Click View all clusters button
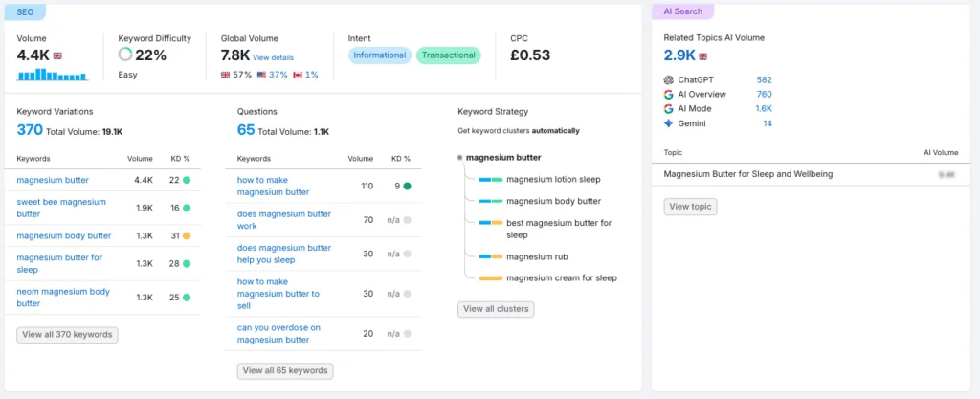The image size is (980, 399). pyautogui.click(x=496, y=309)
